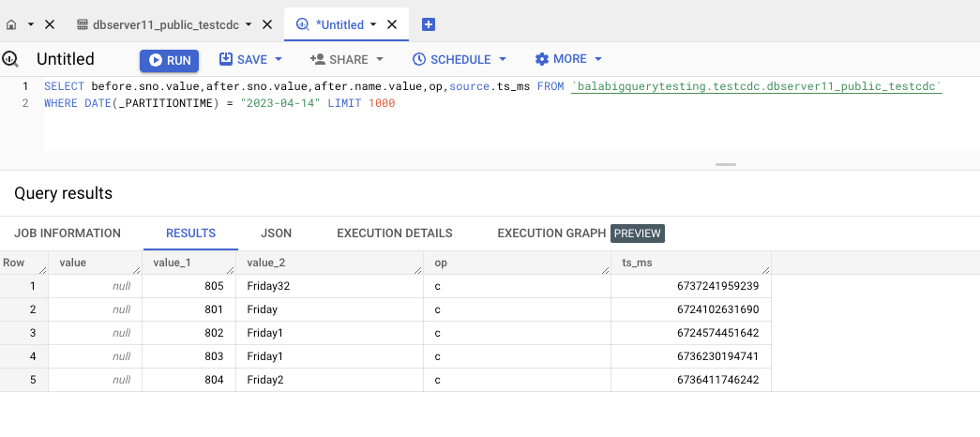
Task: Open the MORE settings button
Action: 561,59
